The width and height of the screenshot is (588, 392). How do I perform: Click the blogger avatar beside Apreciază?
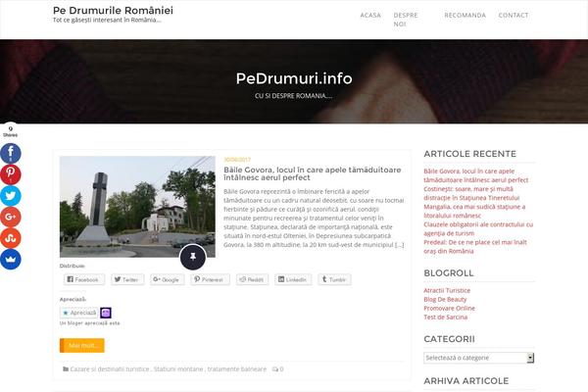tap(106, 313)
